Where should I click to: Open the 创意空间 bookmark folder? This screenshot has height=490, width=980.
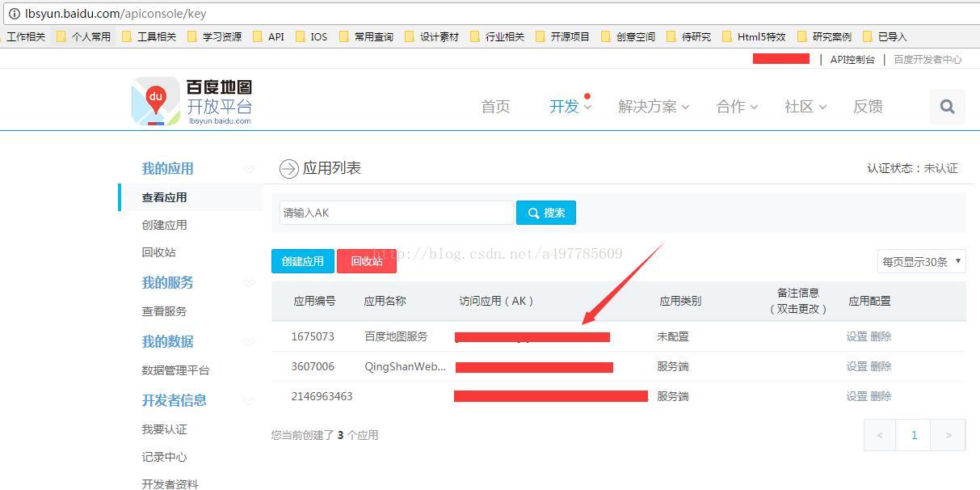(x=628, y=36)
